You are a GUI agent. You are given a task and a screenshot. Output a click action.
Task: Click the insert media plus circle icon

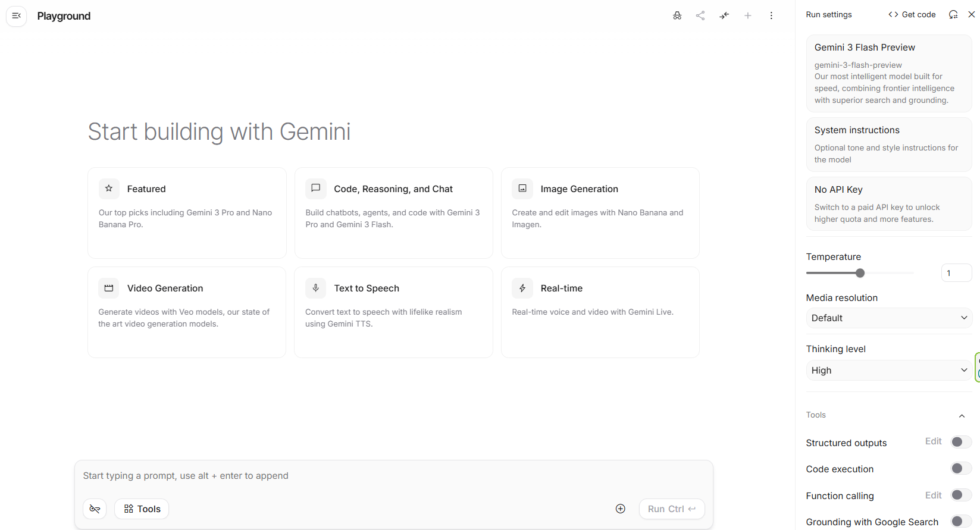[x=621, y=509]
